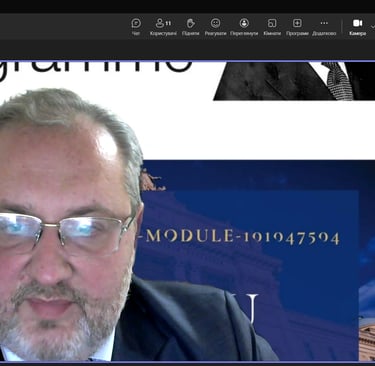Show the participants list with 11 users
Image resolution: width=375 pixels, height=366 pixels.
click(x=163, y=27)
